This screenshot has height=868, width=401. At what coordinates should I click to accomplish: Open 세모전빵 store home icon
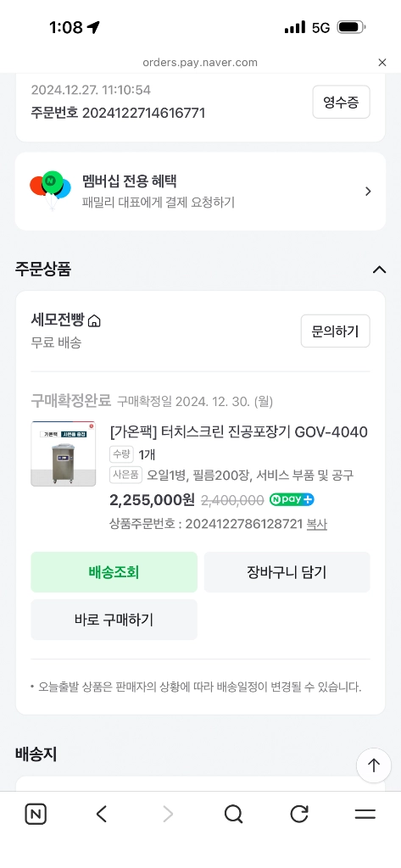coord(95,320)
